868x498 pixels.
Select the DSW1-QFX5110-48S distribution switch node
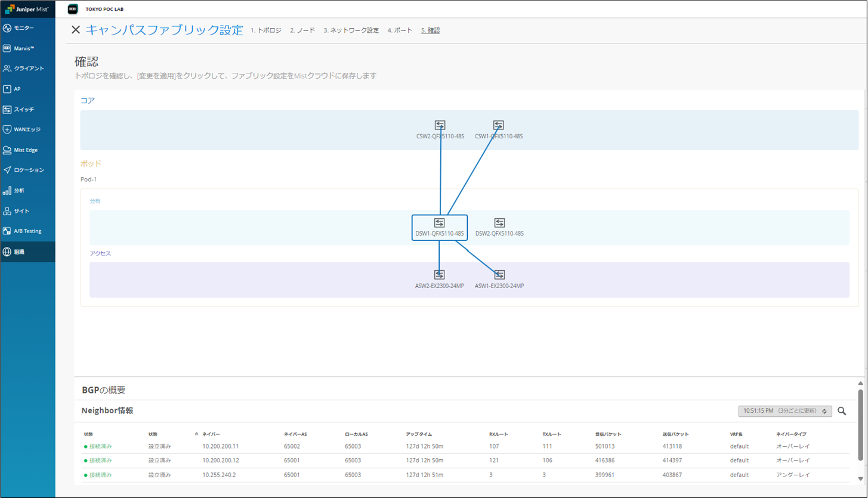point(440,227)
